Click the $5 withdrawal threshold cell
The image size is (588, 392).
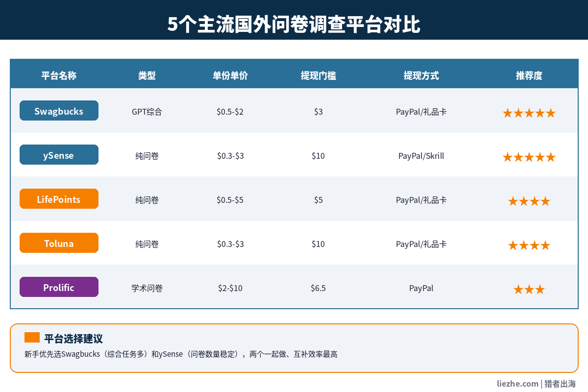(x=318, y=200)
